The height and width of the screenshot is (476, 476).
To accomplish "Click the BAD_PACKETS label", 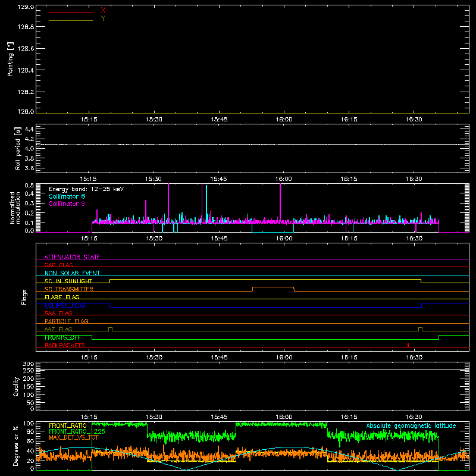I will click(65, 345).
